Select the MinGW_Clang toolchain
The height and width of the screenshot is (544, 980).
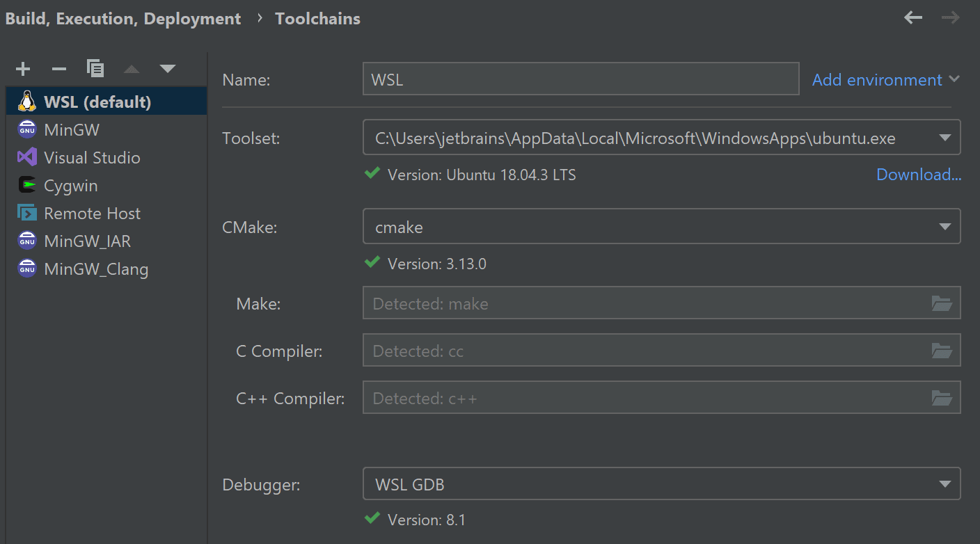coord(106,269)
